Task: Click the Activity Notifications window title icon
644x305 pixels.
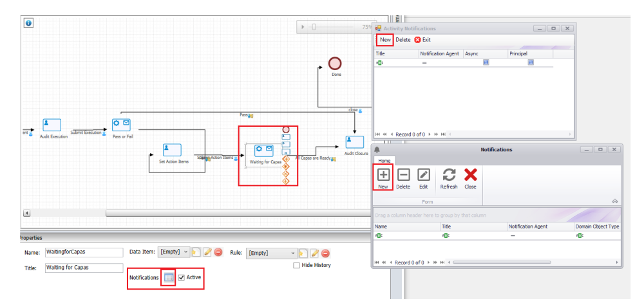Action: (x=378, y=28)
